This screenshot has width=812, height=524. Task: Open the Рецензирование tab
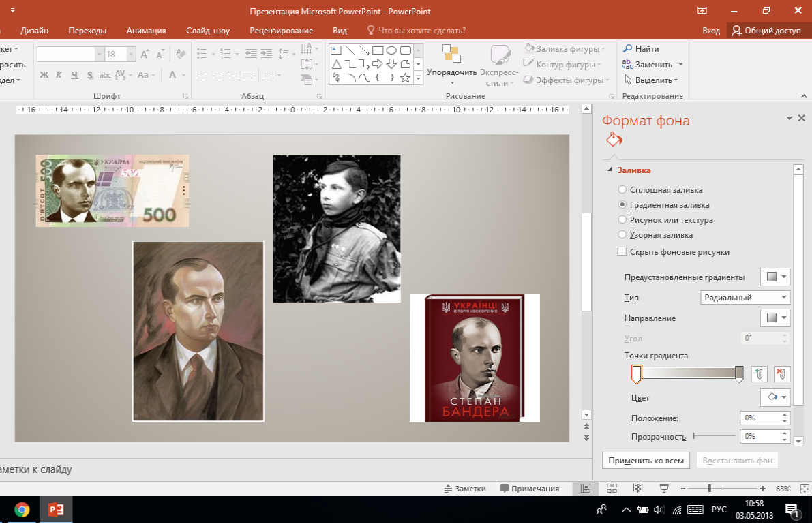click(x=281, y=31)
